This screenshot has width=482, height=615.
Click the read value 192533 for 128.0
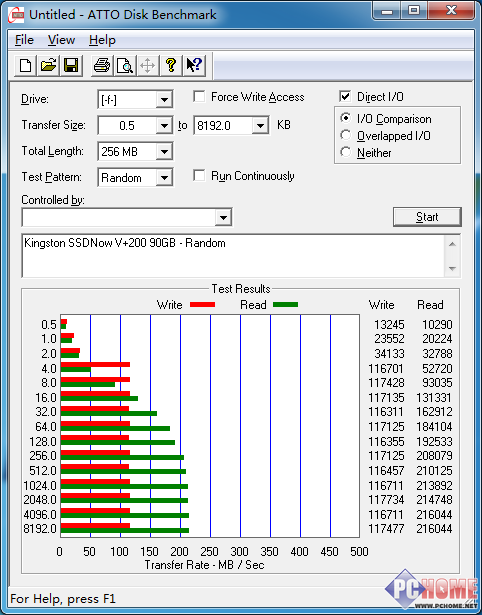(x=434, y=442)
